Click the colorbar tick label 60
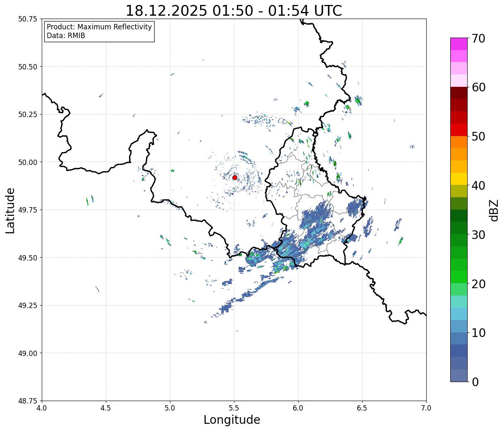504x430 pixels. click(478, 87)
